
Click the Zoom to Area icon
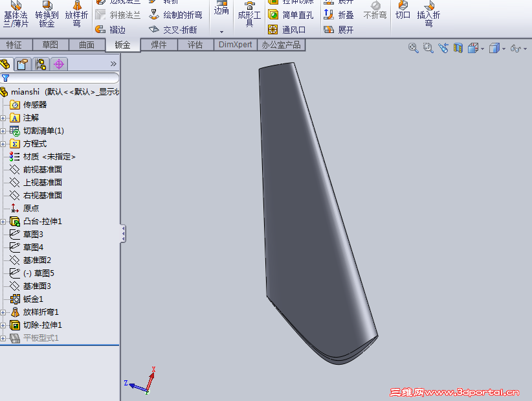tap(428, 48)
